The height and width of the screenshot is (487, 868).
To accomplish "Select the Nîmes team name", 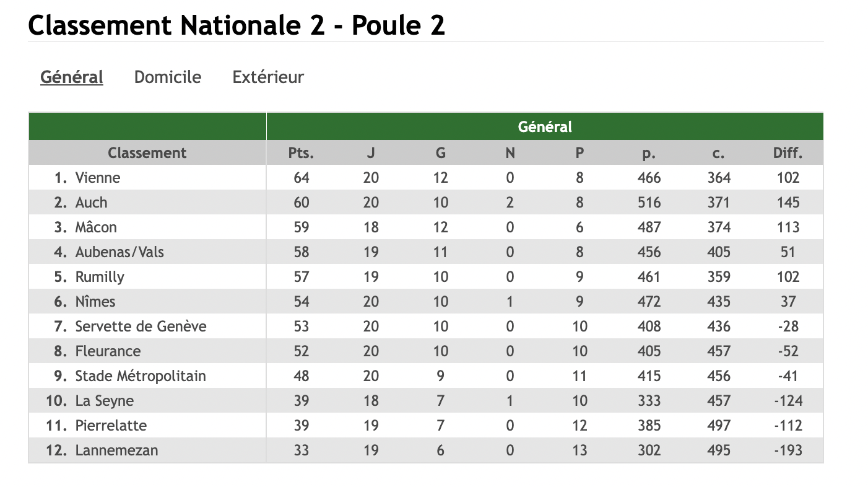I will [95, 302].
